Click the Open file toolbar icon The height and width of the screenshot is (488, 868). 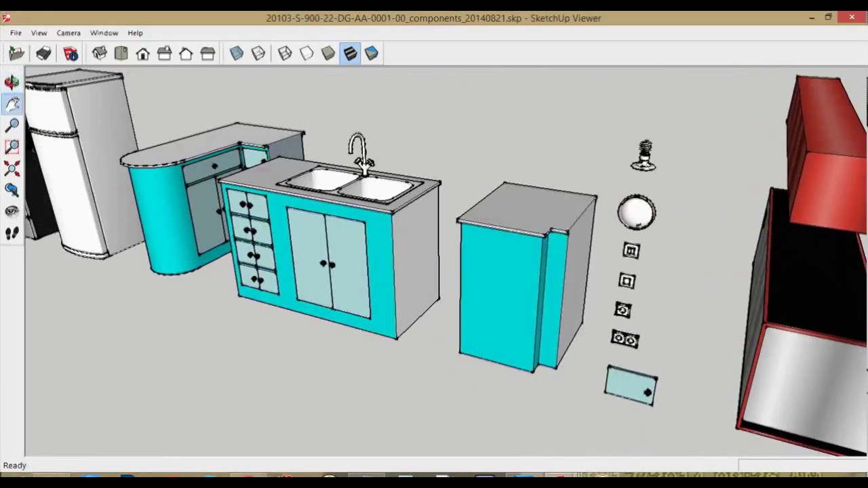coord(16,54)
